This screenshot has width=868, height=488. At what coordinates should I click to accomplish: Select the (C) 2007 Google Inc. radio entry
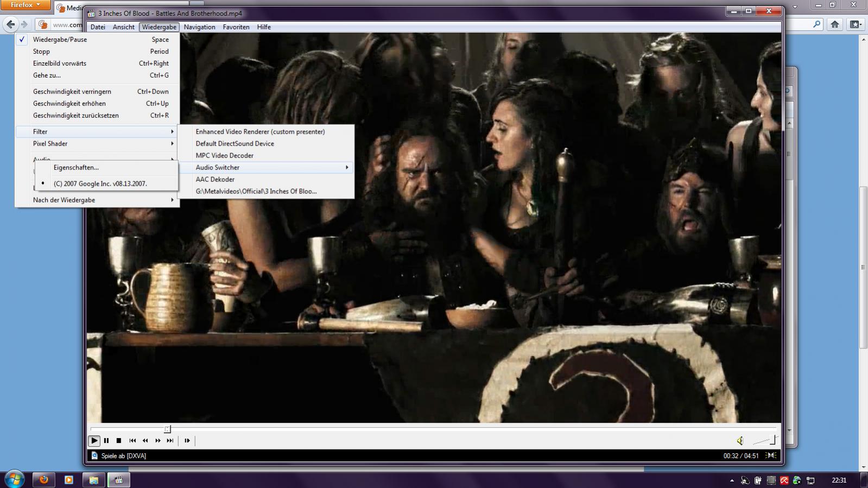coord(106,183)
